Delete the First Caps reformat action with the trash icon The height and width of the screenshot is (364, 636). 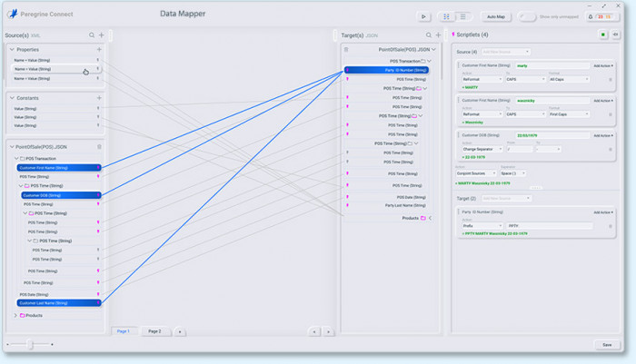[x=610, y=114]
